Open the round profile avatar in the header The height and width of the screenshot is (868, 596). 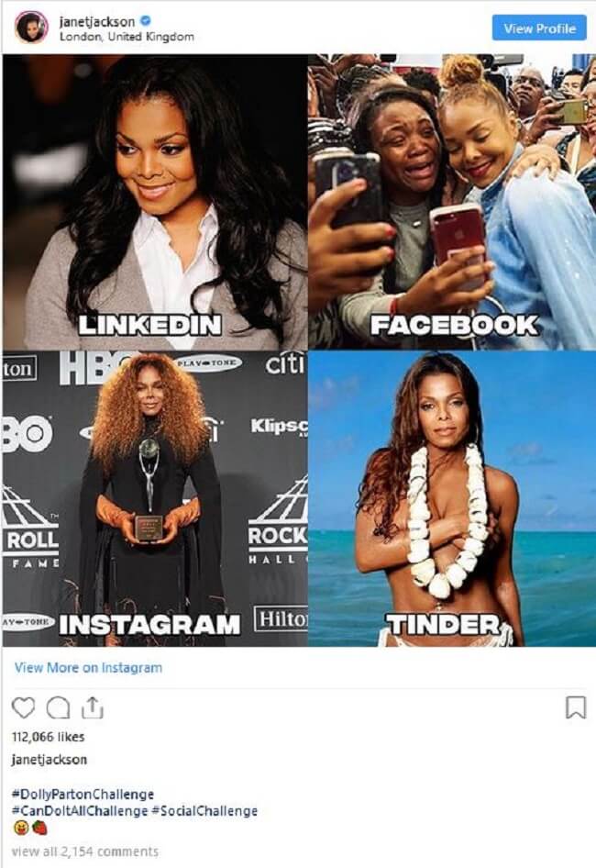tap(31, 27)
